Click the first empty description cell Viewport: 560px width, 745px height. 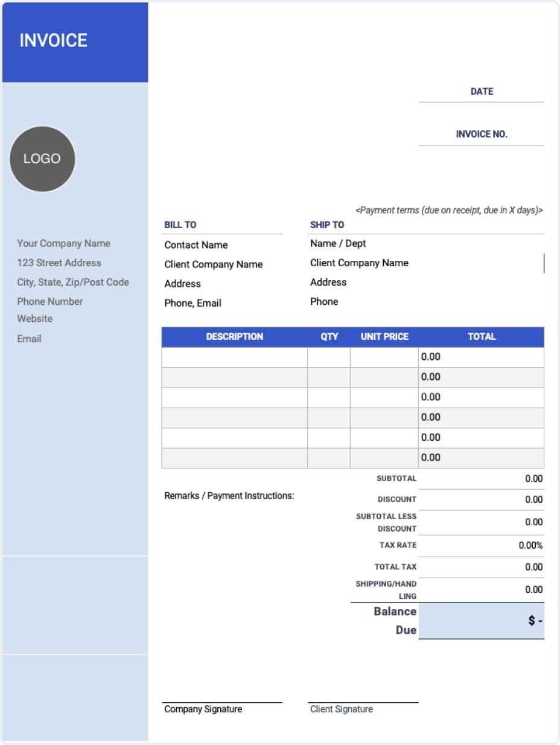(x=235, y=357)
